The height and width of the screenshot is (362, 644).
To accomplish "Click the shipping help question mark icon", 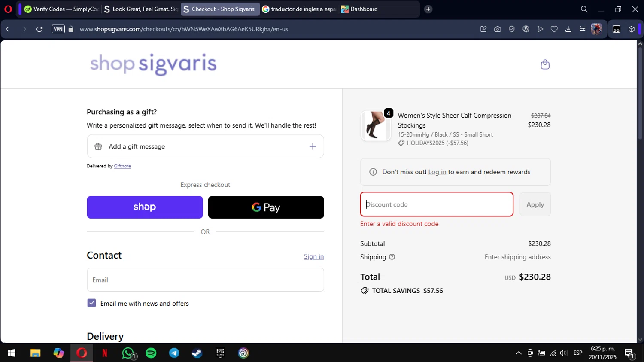I will (392, 257).
